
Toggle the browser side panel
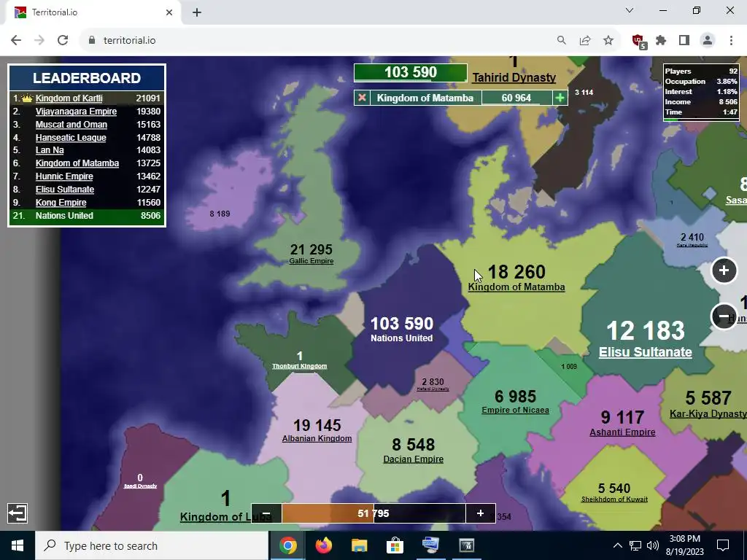[x=684, y=41]
